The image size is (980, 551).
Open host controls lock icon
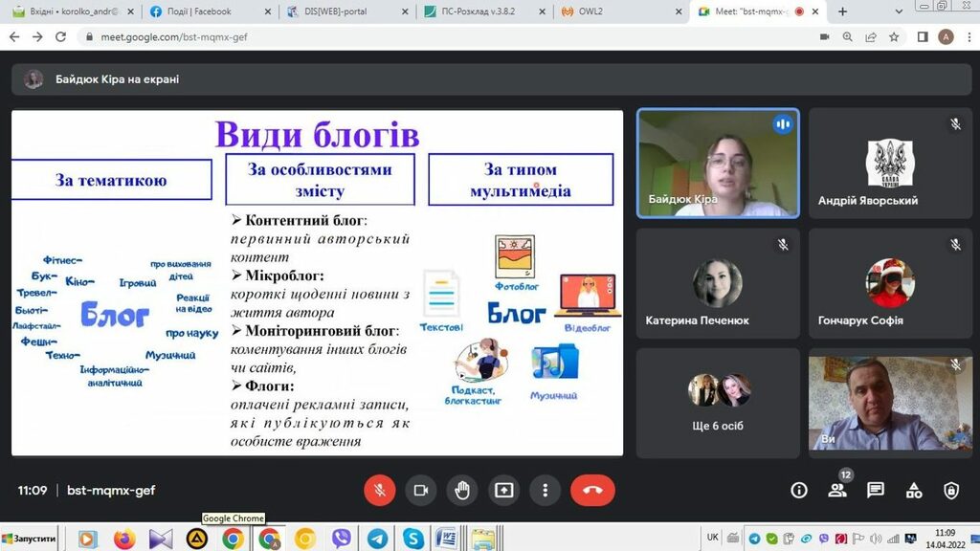point(951,491)
